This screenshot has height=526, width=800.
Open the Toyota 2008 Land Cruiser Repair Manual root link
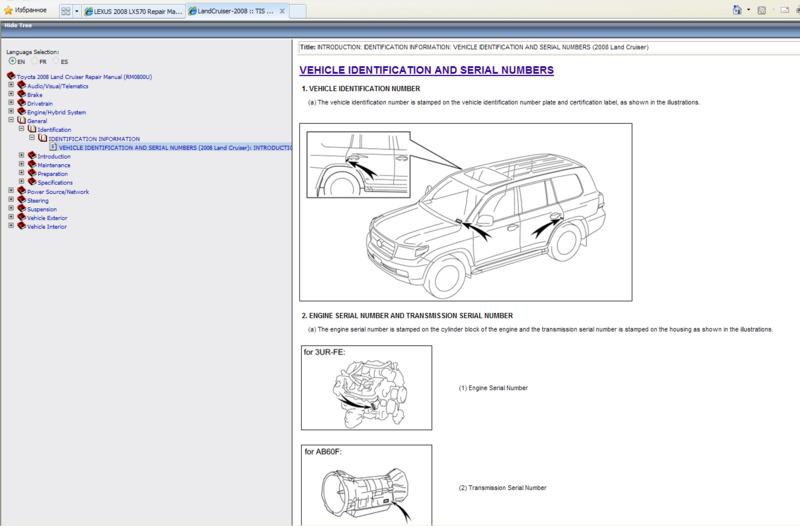click(x=84, y=77)
